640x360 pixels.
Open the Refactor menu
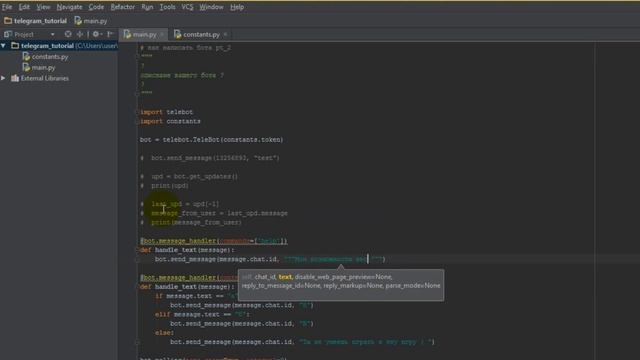[x=122, y=7]
